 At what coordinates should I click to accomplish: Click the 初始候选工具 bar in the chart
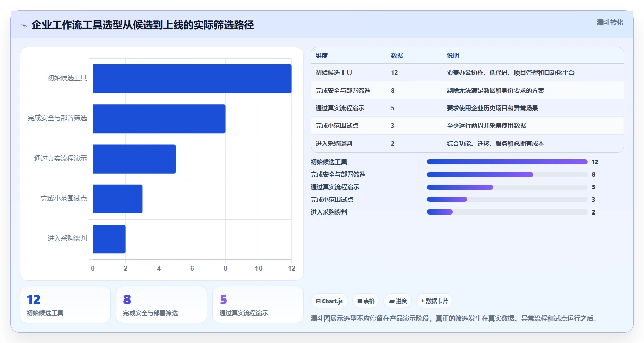click(x=192, y=78)
